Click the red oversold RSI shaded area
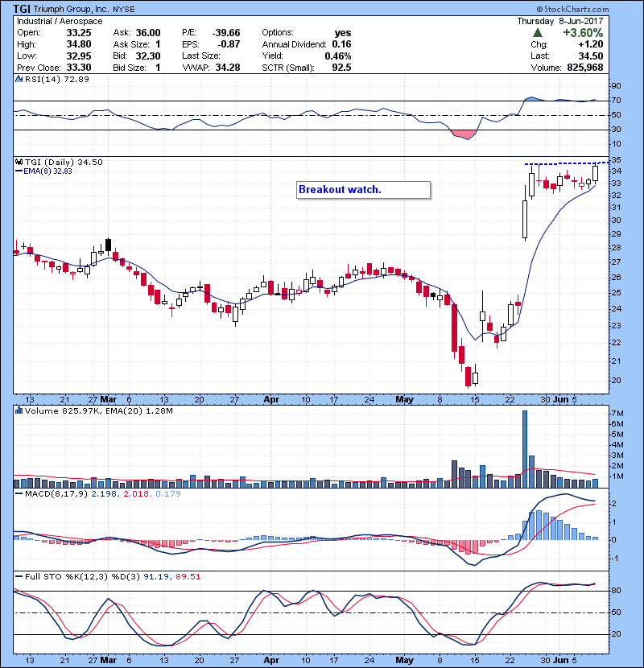The image size is (644, 668). click(464, 134)
